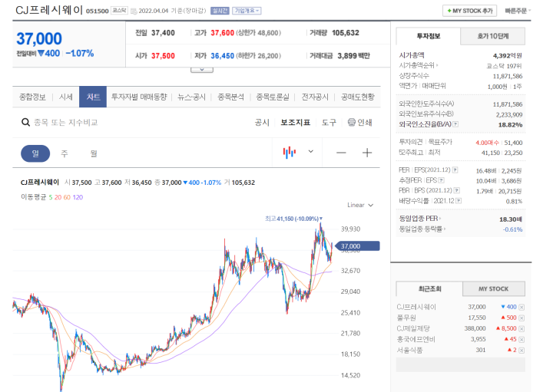The height and width of the screenshot is (392, 553).
Task: Open the 뉴스·공시 tab
Action: point(191,97)
